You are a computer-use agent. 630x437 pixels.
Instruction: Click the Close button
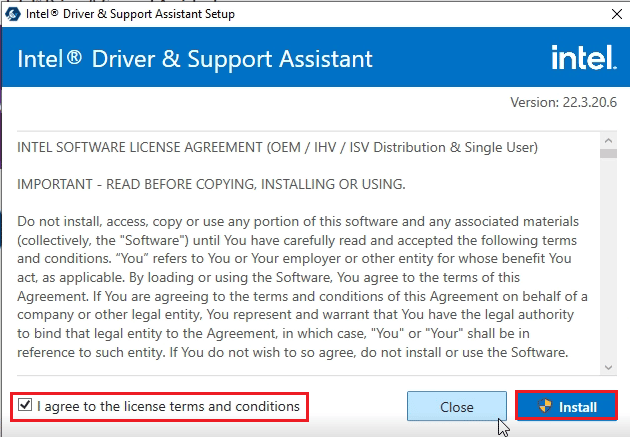(x=457, y=406)
